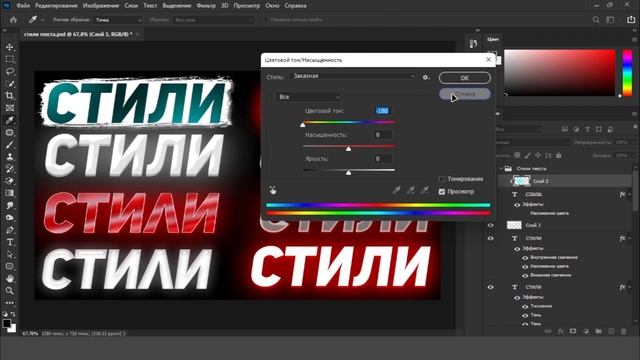Click the trash icon in Layers panel

[623, 331]
